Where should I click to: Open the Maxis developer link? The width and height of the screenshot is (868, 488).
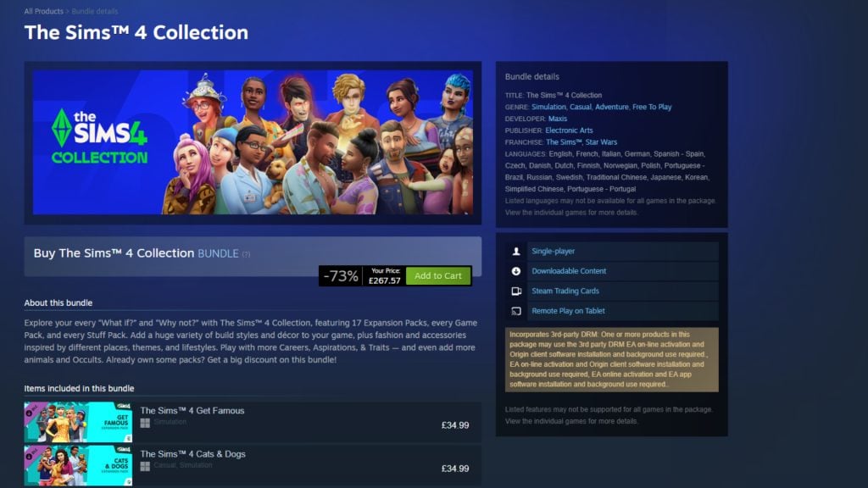[x=558, y=119]
